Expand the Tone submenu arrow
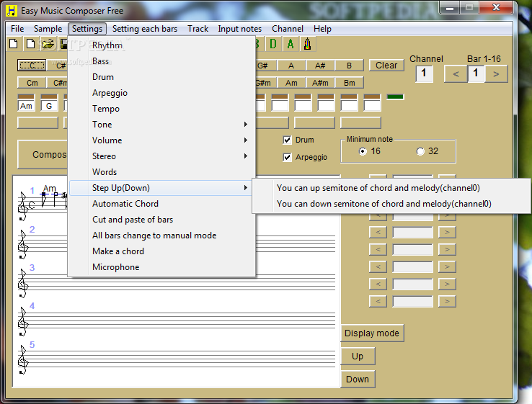Image resolution: width=532 pixels, height=404 pixels. pos(246,125)
